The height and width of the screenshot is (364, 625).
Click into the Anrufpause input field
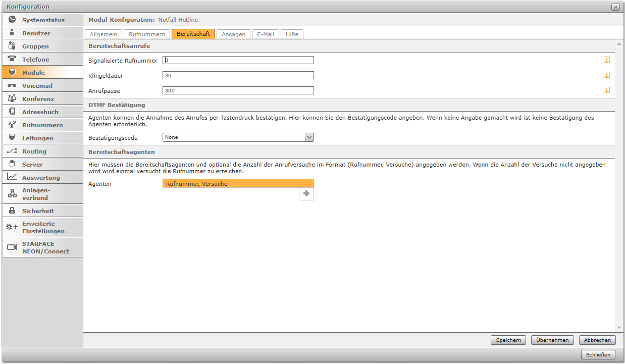tap(238, 91)
